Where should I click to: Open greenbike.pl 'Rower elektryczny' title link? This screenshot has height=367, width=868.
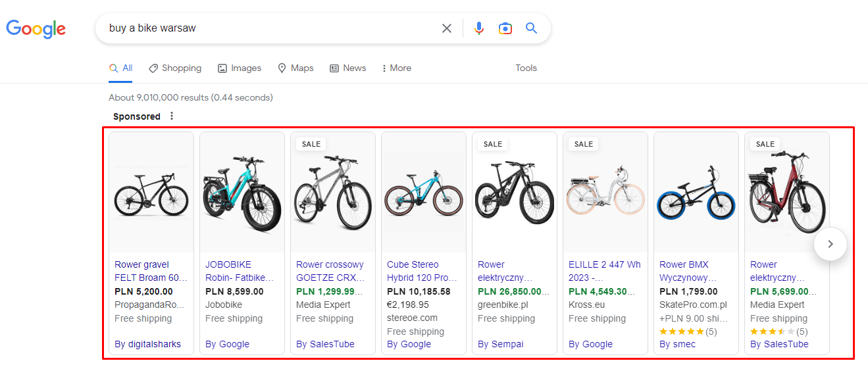tap(505, 271)
